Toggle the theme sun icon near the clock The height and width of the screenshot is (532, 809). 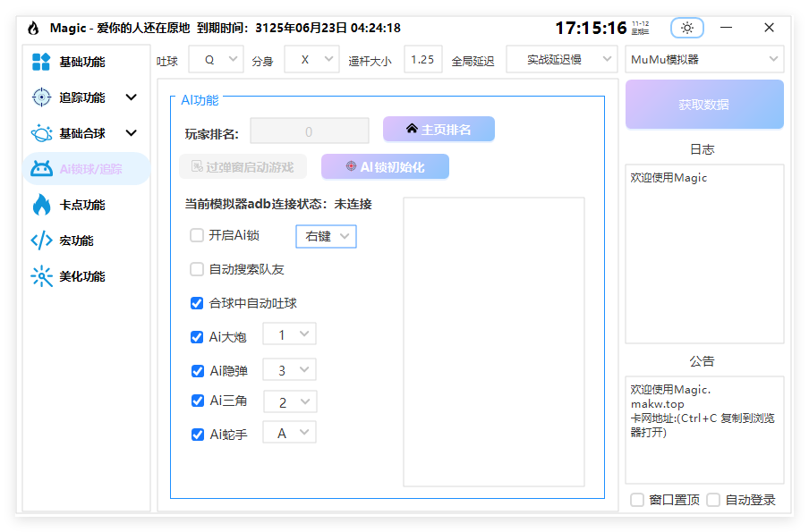[x=686, y=28]
